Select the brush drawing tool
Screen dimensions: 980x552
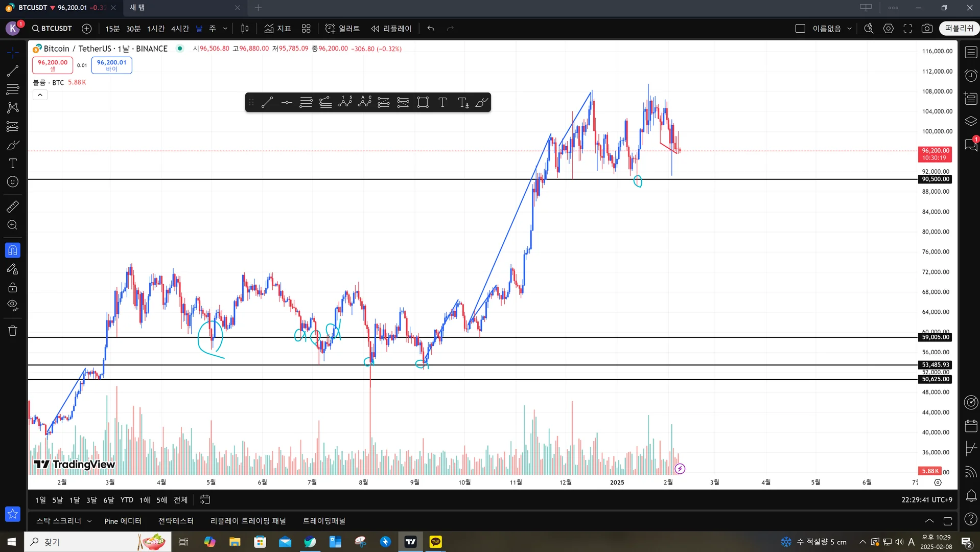click(x=13, y=145)
